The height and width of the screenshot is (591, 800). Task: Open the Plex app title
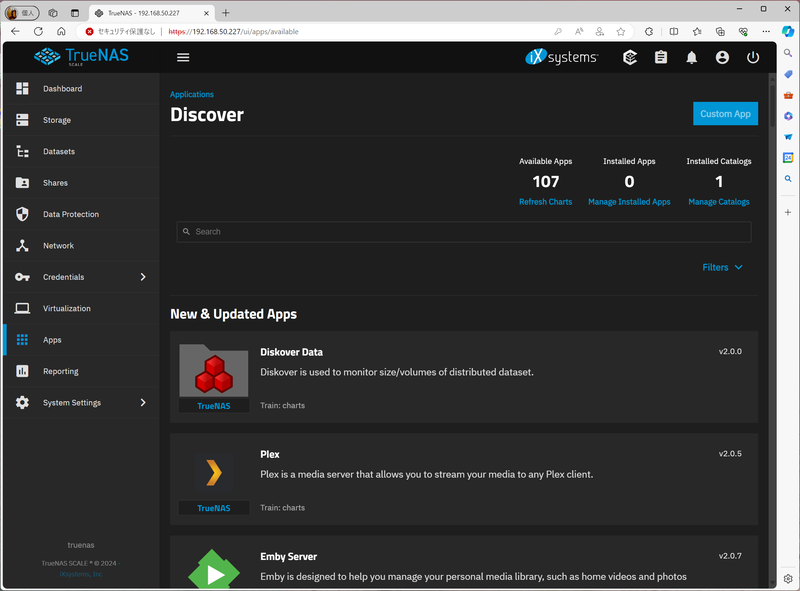(x=270, y=454)
